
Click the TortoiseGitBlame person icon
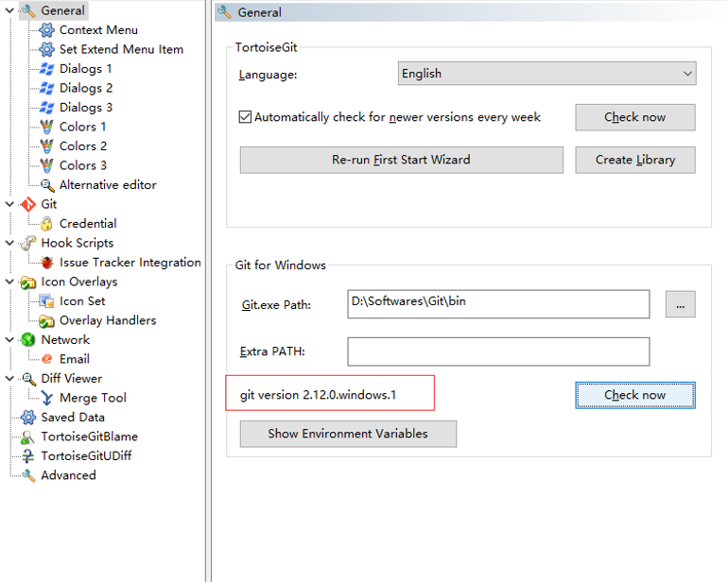coord(27,436)
